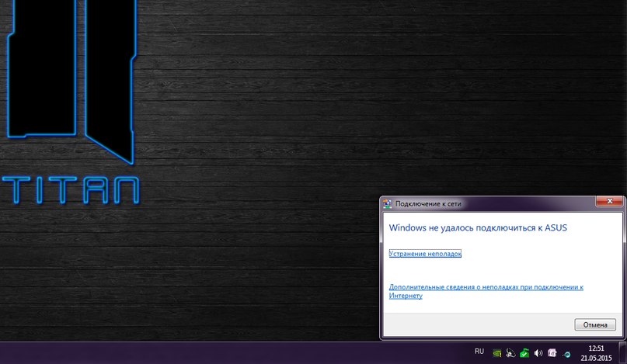Image resolution: width=627 pixels, height=364 pixels.
Task: Click the Show desktop strip
Action: pos(622,353)
